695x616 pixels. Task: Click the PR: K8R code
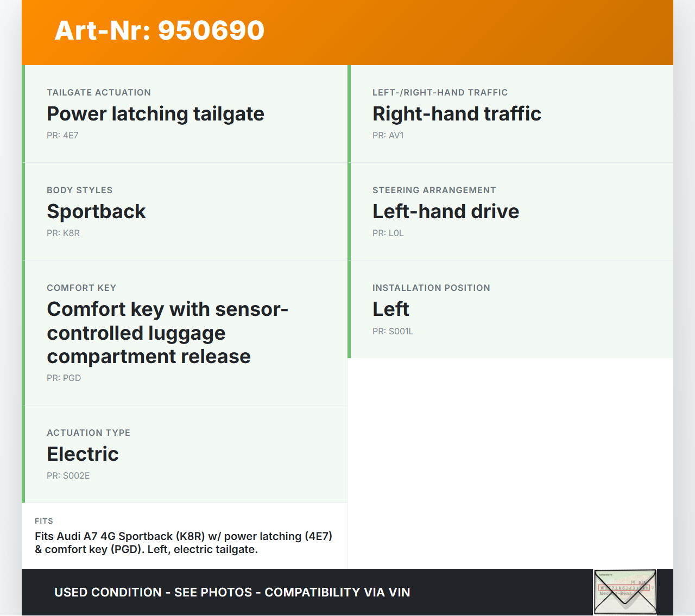(x=63, y=233)
